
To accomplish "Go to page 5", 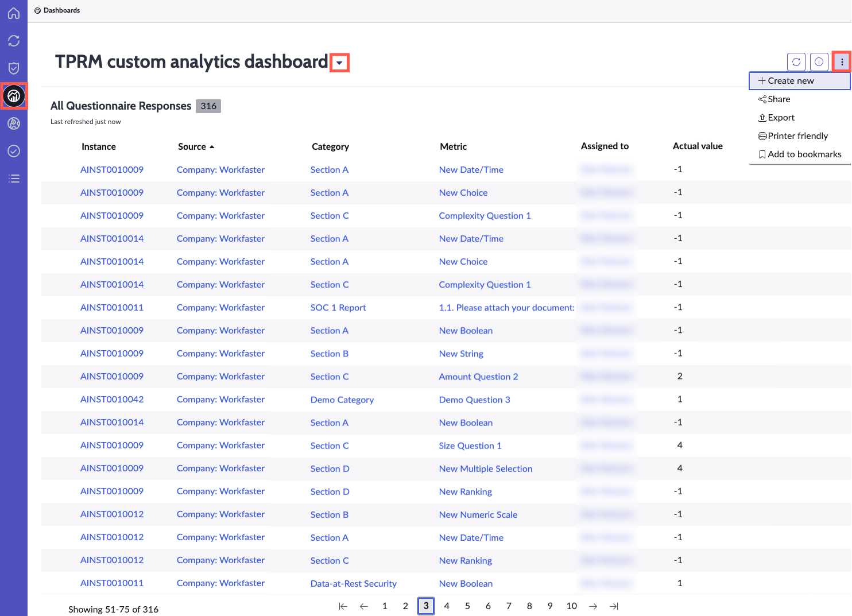I will coord(467,606).
